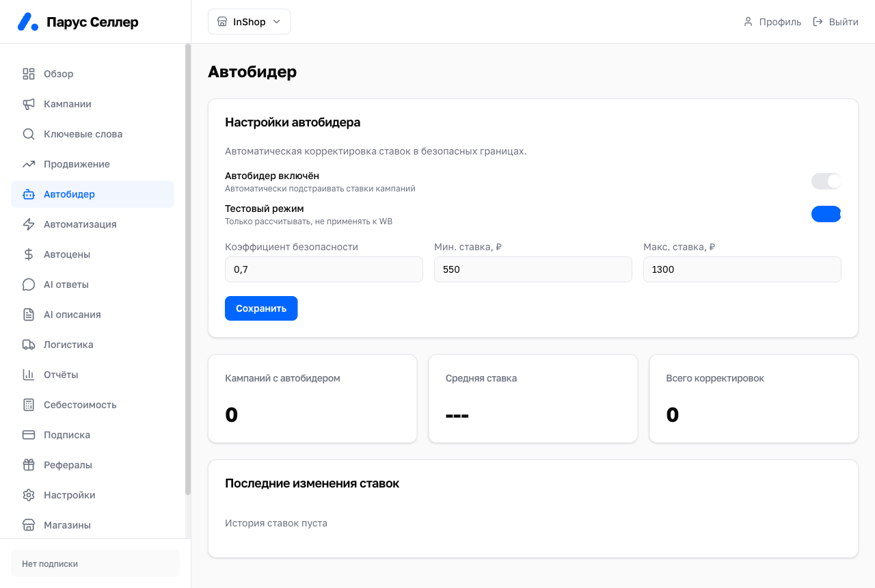The image size is (875, 588).
Task: Open the Отчёты menu item
Action: pyautogui.click(x=93, y=375)
